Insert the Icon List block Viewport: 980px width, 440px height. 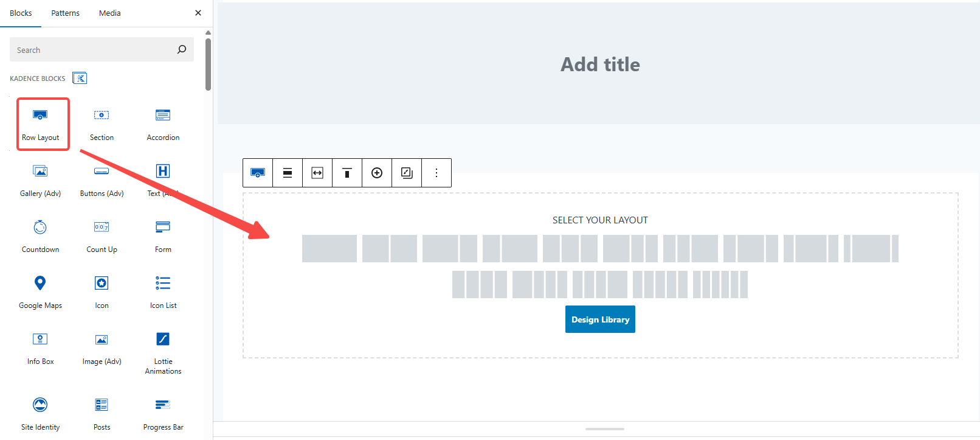click(x=162, y=291)
